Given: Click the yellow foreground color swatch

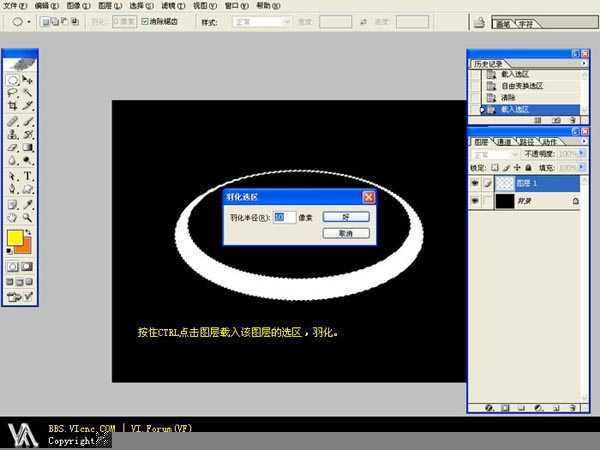Looking at the screenshot, I should coord(15,238).
